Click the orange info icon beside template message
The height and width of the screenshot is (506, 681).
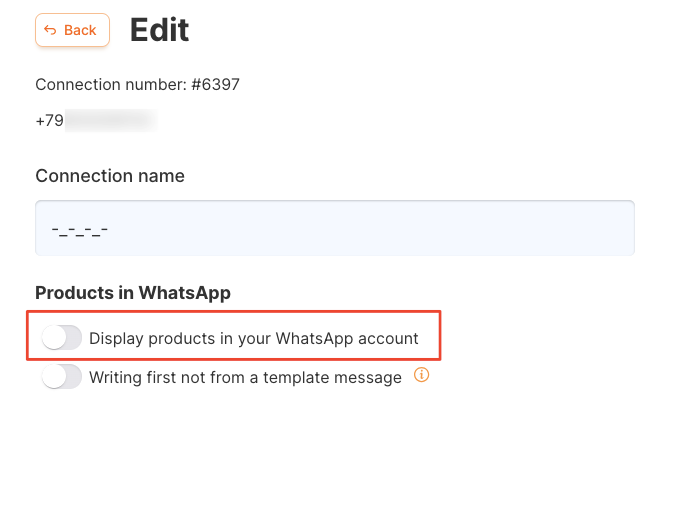pos(421,376)
